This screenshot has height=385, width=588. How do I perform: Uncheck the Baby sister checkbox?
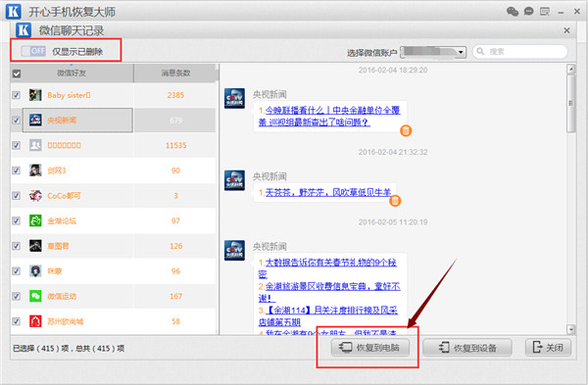[16, 95]
